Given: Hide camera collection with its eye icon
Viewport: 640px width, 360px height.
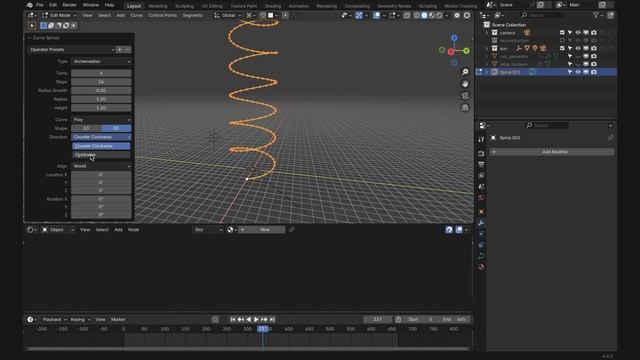Looking at the screenshot, I should click(578, 33).
